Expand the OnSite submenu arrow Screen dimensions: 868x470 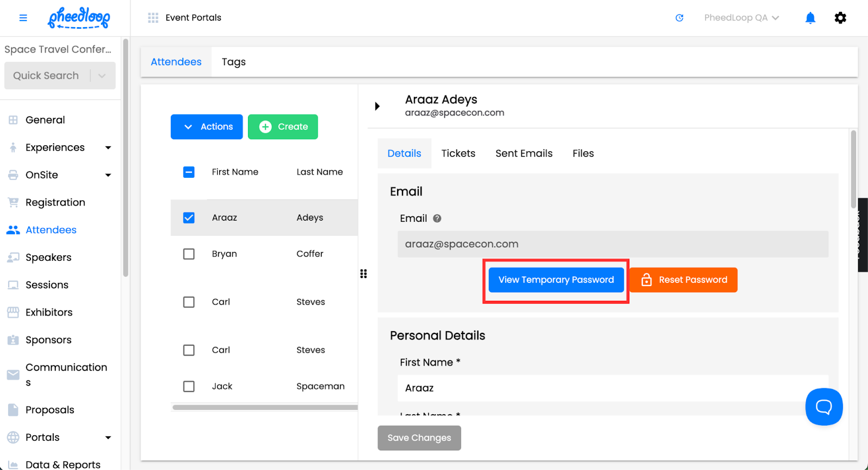(x=108, y=175)
